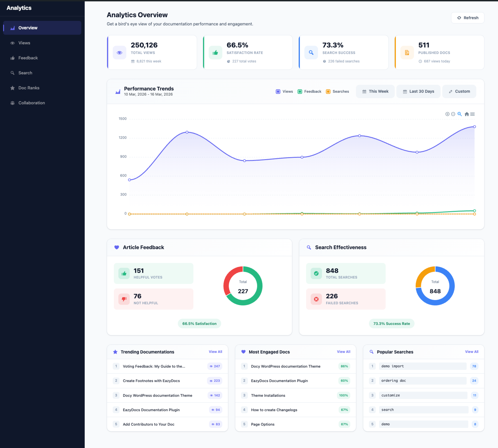Click the thumbs-up icon in Satisfaction Rate card
This screenshot has width=498, height=448.
(215, 53)
